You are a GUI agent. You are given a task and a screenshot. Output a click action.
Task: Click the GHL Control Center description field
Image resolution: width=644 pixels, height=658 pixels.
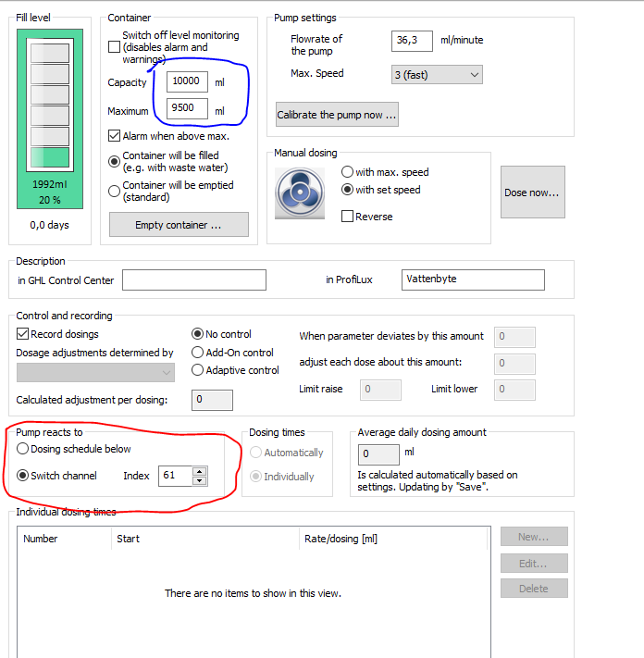193,279
